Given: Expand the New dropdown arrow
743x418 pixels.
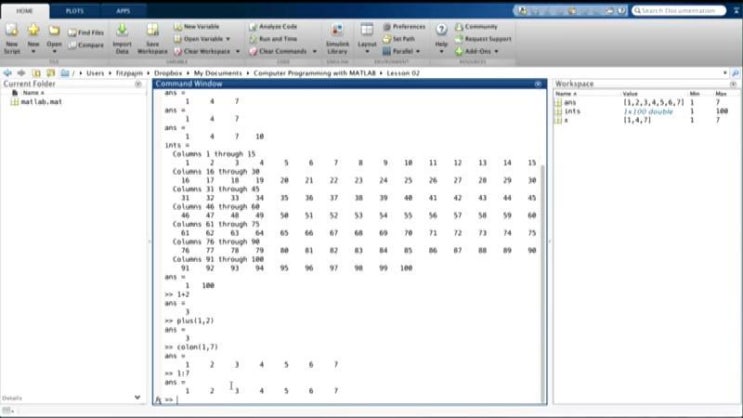Looking at the screenshot, I should [x=33, y=51].
